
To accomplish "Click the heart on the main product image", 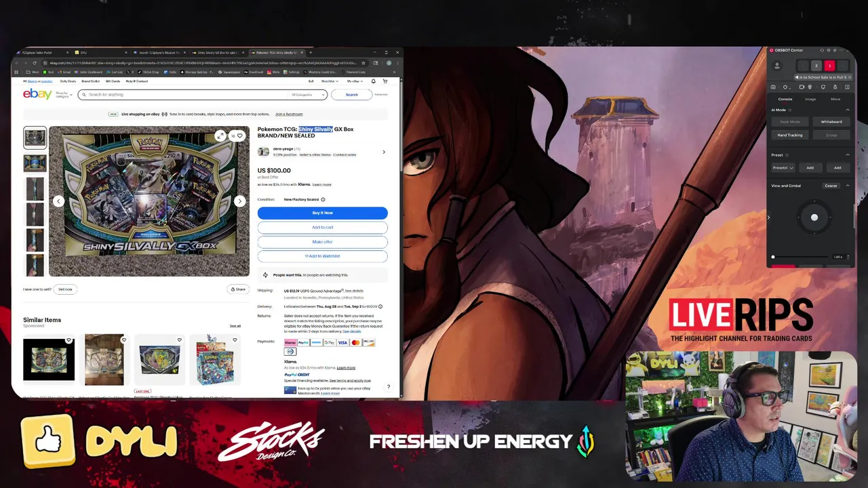I will [x=239, y=136].
